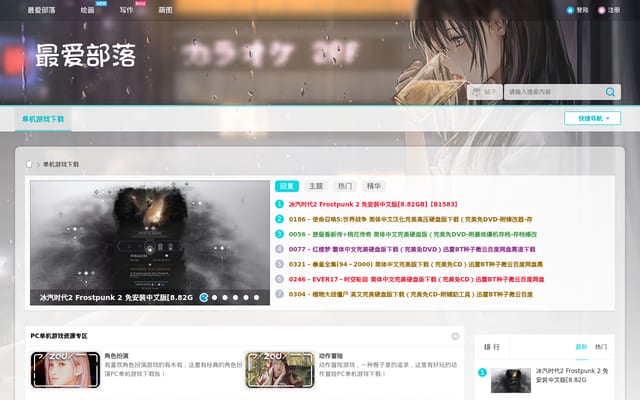Image resolution: width=640 pixels, height=400 pixels.
Task: Click the 最爱部落 site logo
Action: point(85,56)
